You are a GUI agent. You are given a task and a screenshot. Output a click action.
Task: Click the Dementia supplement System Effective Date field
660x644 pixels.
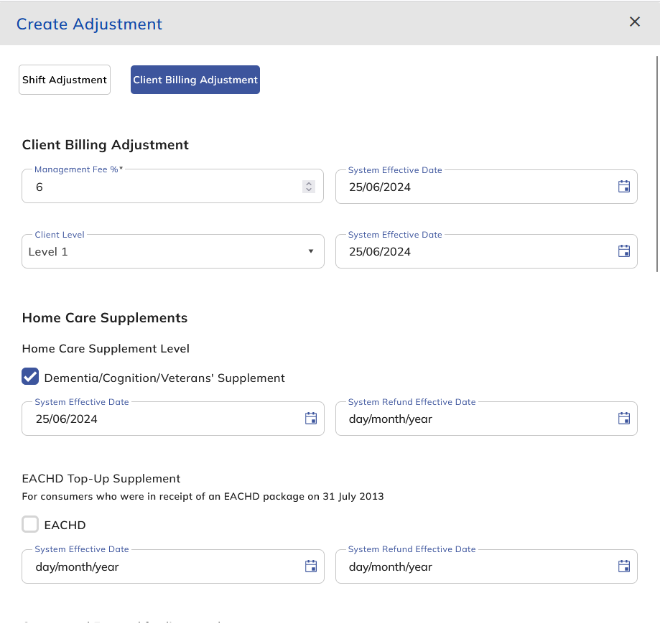[x=144, y=417]
